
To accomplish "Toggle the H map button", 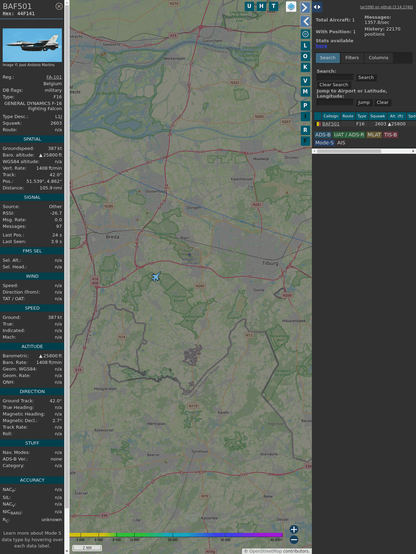I will 262,6.
